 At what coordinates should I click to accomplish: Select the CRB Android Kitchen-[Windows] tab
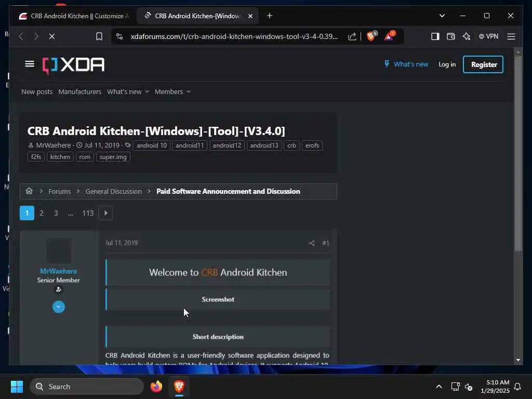197,16
